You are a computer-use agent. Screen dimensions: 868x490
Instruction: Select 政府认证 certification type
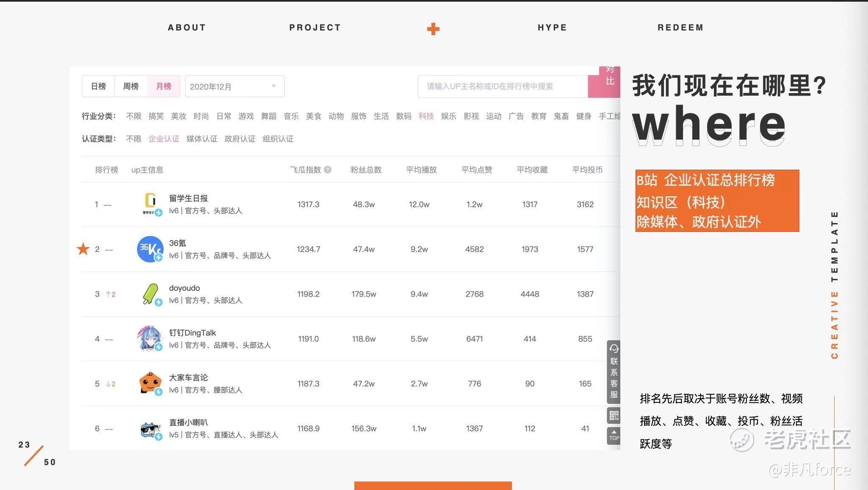point(240,139)
